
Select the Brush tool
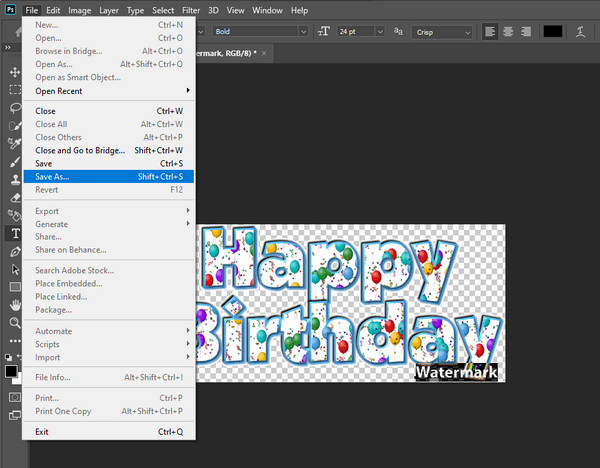(x=15, y=161)
